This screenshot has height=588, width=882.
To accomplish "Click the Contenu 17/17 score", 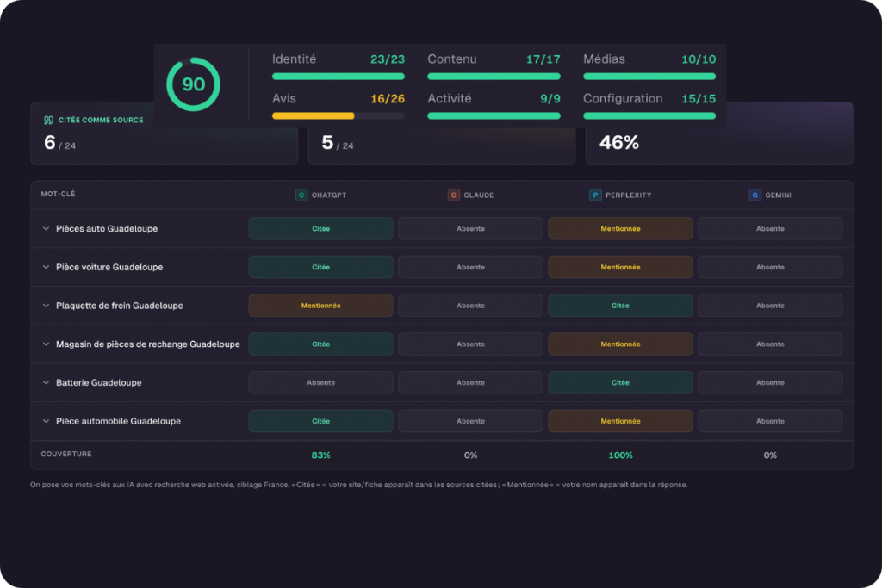I will pos(543,59).
